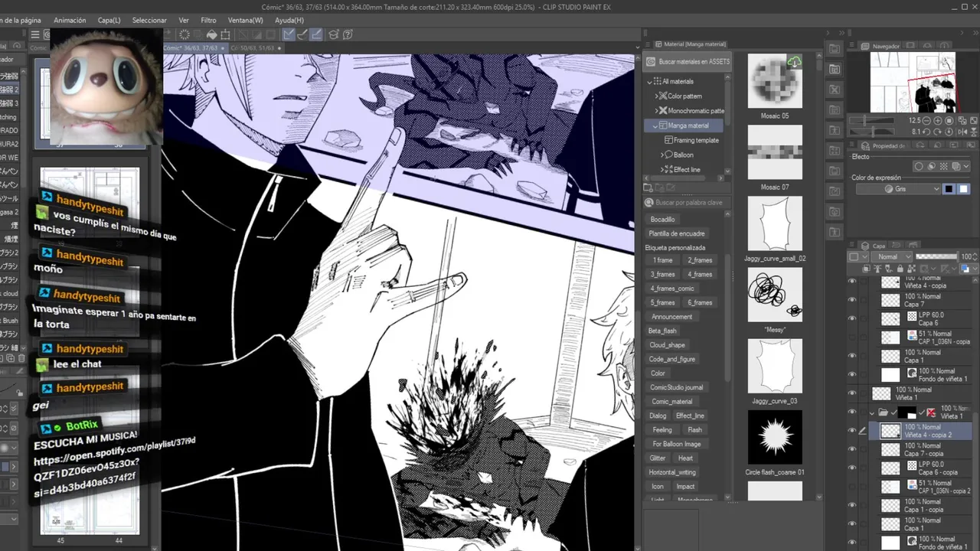The width and height of the screenshot is (980, 551).
Task: Toggle visibility of Capa 7 - copia layer
Action: click(x=852, y=449)
